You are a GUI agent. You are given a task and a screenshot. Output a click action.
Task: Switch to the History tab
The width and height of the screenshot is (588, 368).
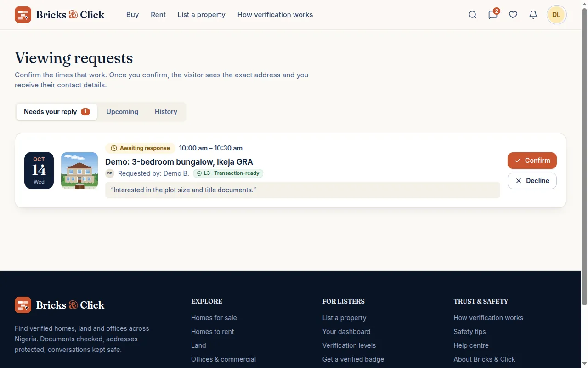[x=166, y=112]
